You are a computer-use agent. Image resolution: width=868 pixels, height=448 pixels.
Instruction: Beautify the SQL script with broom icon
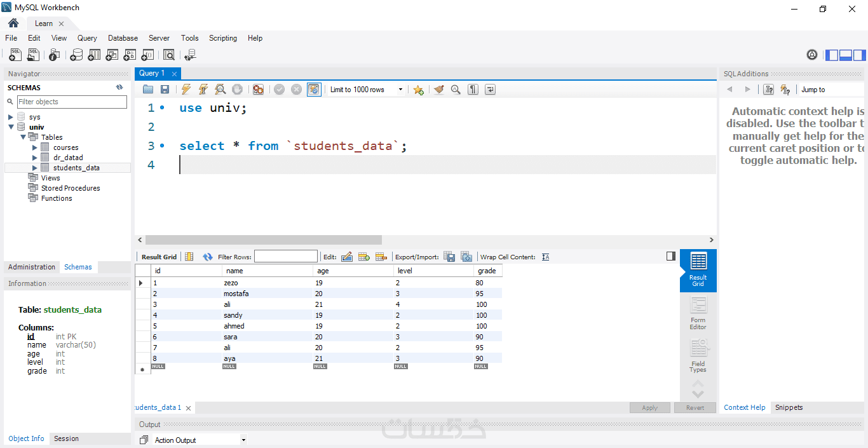[x=439, y=90]
